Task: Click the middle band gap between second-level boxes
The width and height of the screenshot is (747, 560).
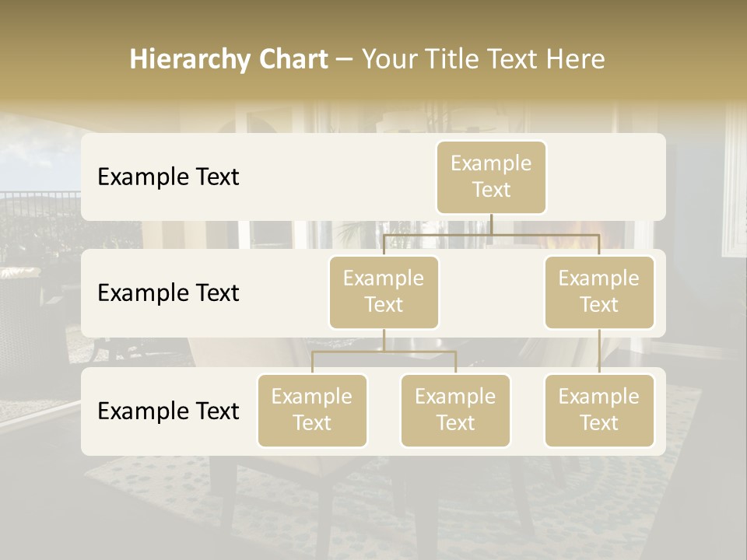Action: click(x=491, y=292)
